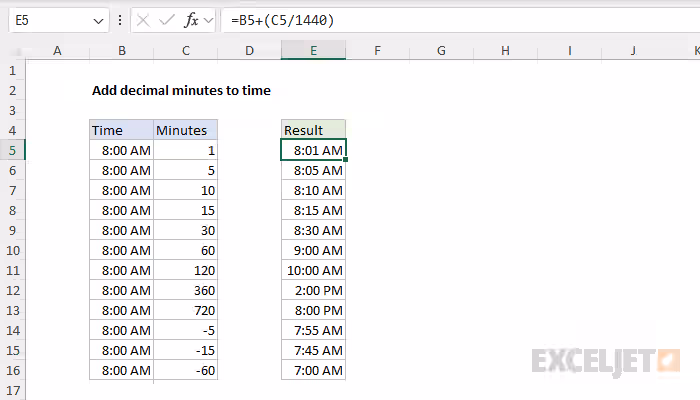Click the Minutes header cell

tap(186, 130)
